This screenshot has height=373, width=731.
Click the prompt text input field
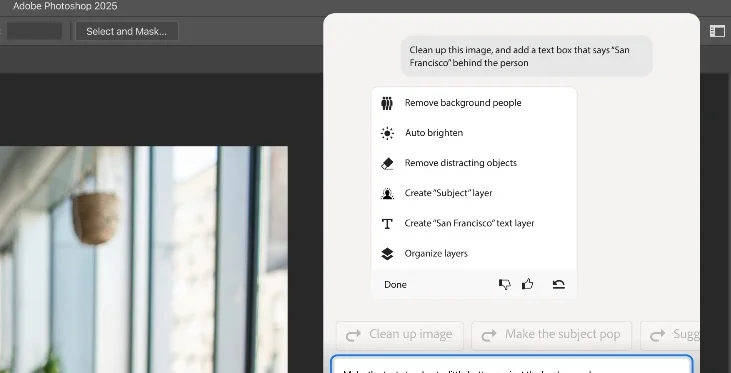(x=512, y=365)
